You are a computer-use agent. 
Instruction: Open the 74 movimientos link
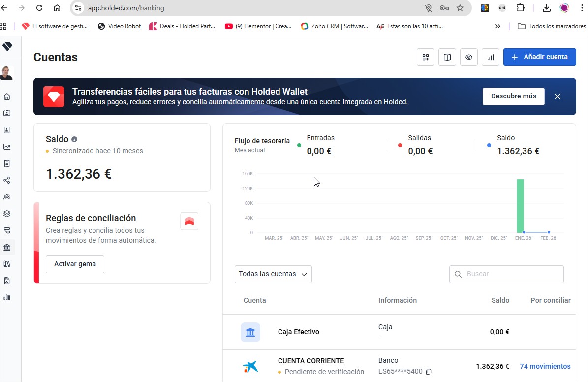click(x=545, y=366)
